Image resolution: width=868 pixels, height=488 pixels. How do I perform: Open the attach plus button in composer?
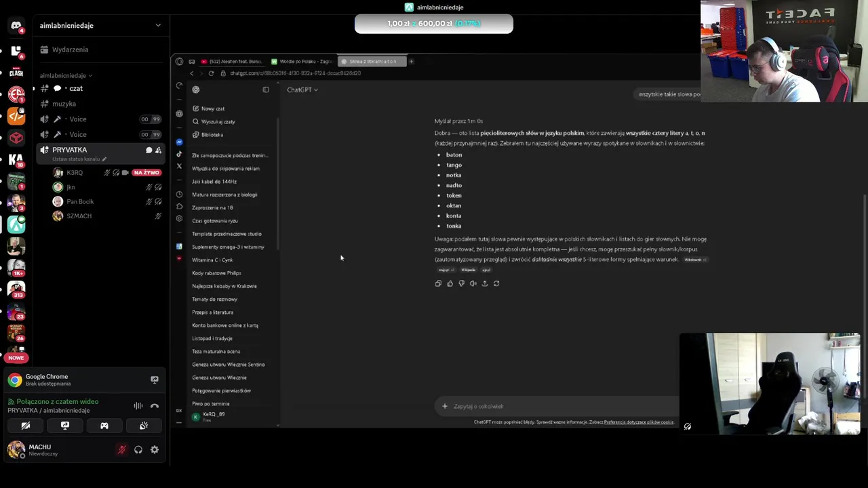[445, 406]
